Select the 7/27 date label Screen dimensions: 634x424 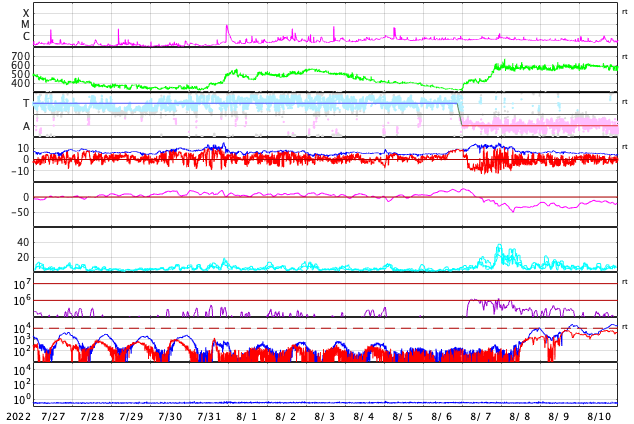coord(53,417)
